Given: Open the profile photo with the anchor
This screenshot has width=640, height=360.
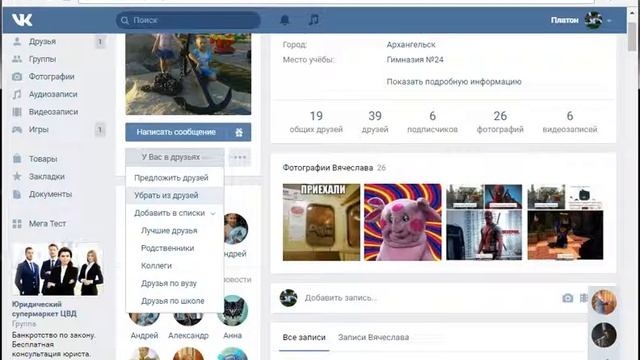Looking at the screenshot, I should pyautogui.click(x=188, y=74).
